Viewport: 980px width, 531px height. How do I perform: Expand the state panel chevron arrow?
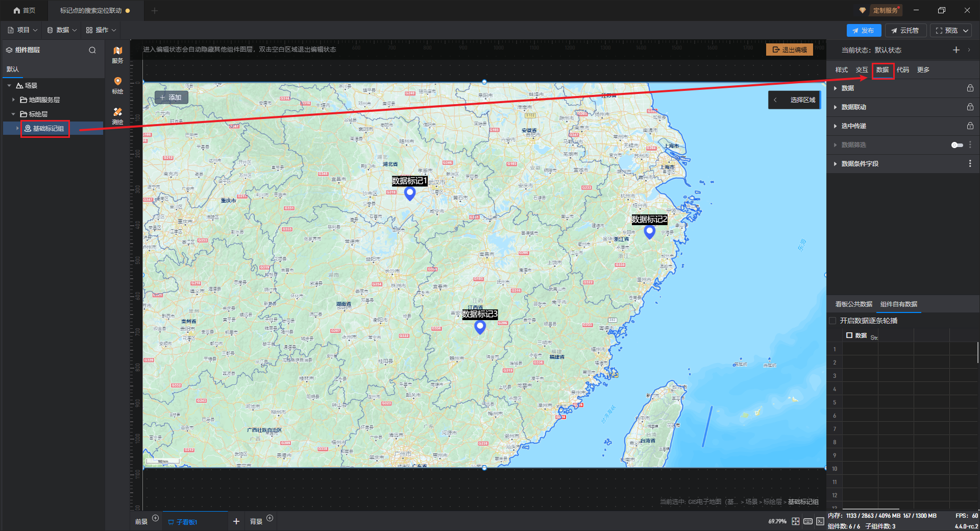click(x=969, y=50)
